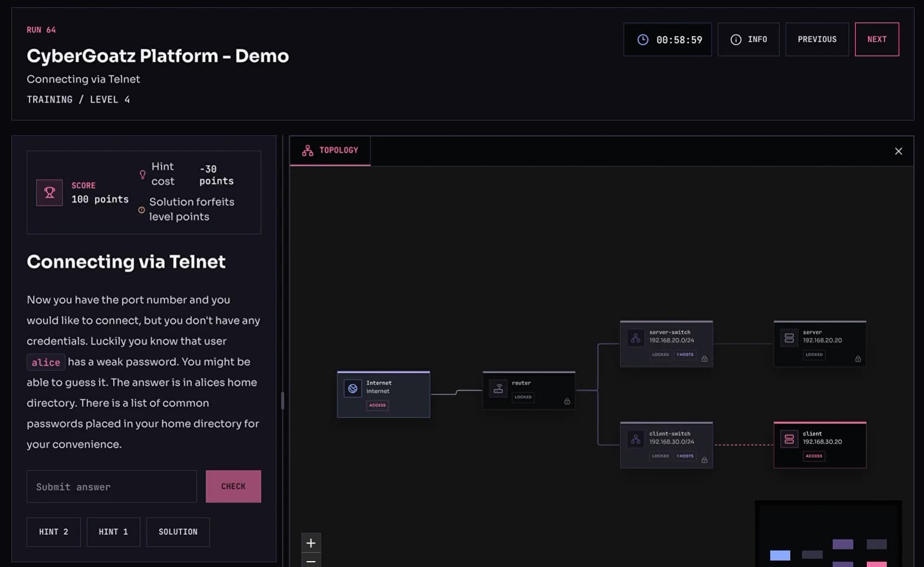Click 1 HOSTS badge on client-switch
The width and height of the screenshot is (924, 567).
[684, 456]
